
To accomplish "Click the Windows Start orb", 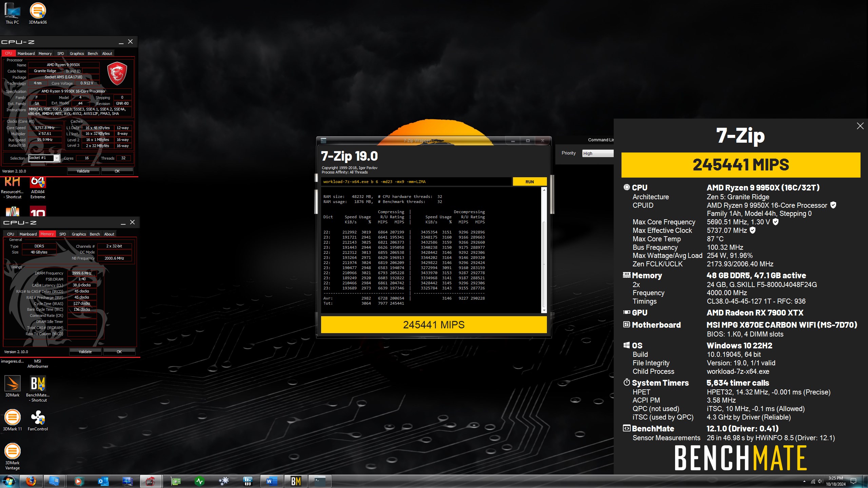I will tap(8, 481).
